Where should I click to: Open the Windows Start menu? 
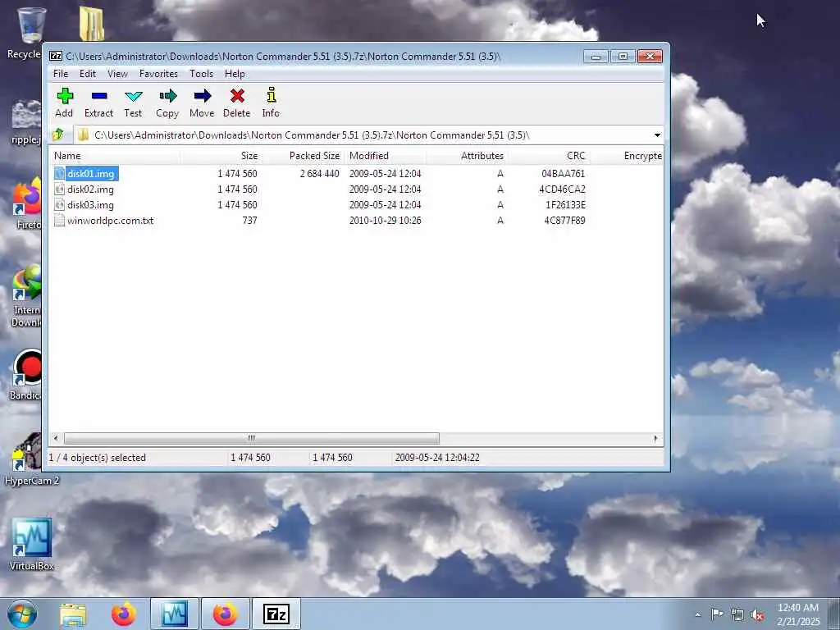[22, 614]
